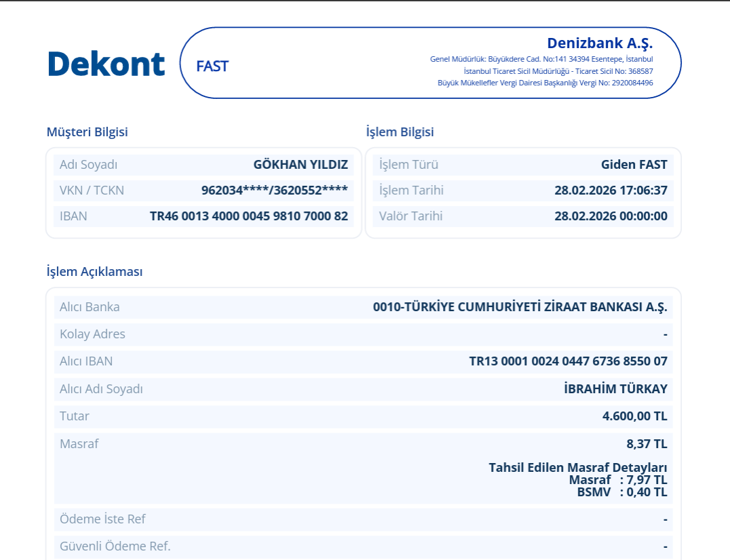This screenshot has height=560, width=730.
Task: Select 0010-TÜRKİYE CUMHURİYETİ ZİRAAT BANKASI A.Ş.
Action: click(x=520, y=307)
